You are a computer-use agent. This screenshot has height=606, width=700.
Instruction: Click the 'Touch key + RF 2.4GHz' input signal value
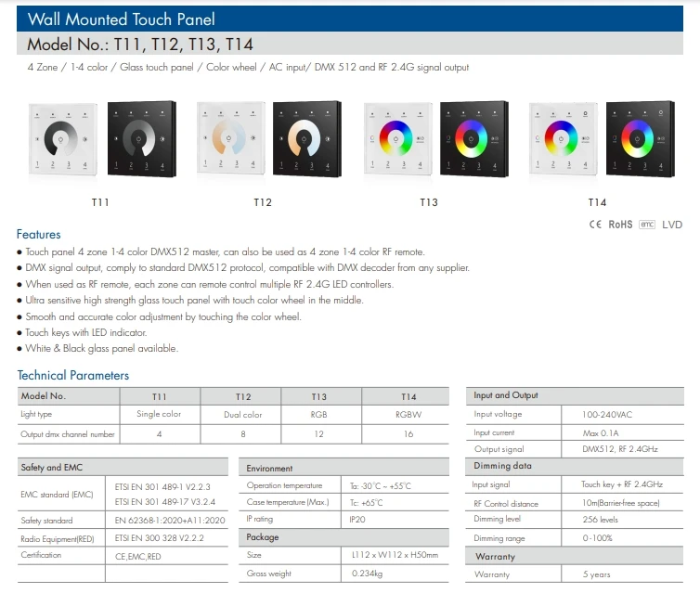pyautogui.click(x=622, y=484)
